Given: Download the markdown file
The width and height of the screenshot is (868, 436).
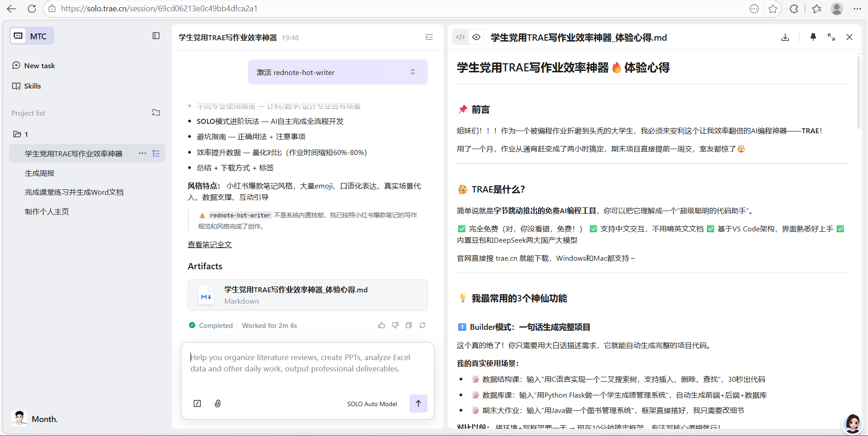Looking at the screenshot, I should coord(785,37).
